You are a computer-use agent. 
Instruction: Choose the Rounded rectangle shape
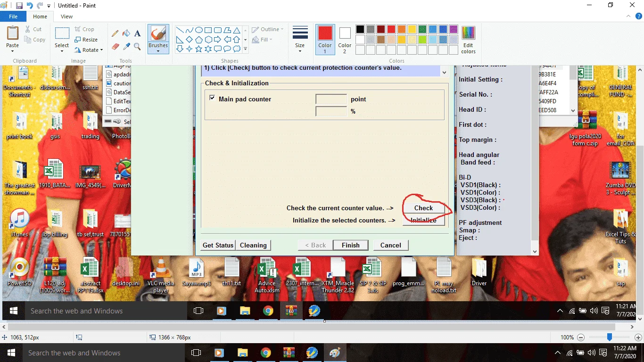(218, 30)
